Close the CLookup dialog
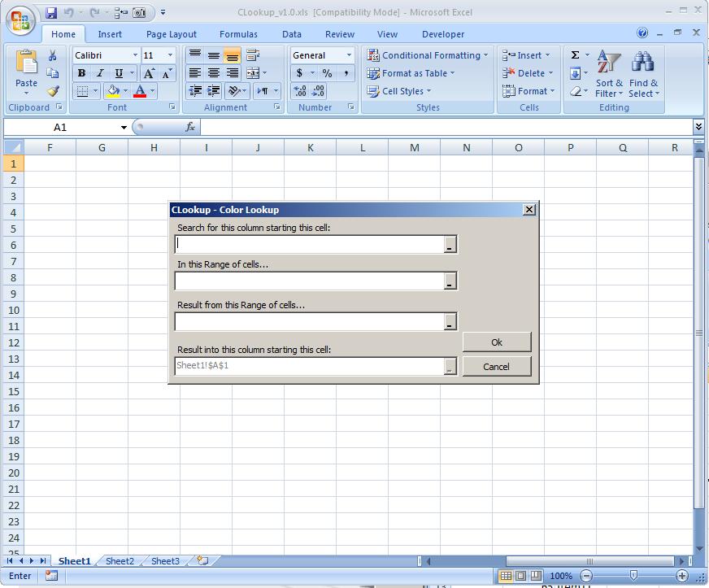The height and width of the screenshot is (588, 709). point(529,209)
